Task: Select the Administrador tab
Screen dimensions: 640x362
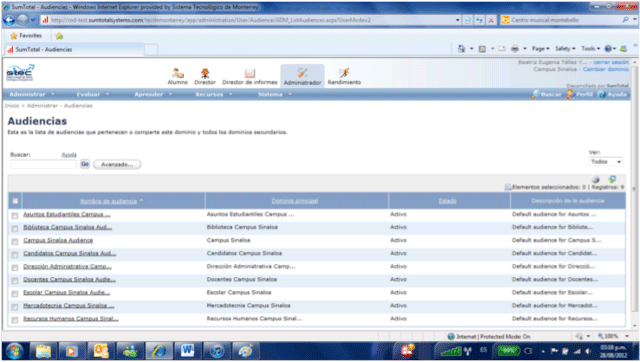Action: tap(302, 76)
